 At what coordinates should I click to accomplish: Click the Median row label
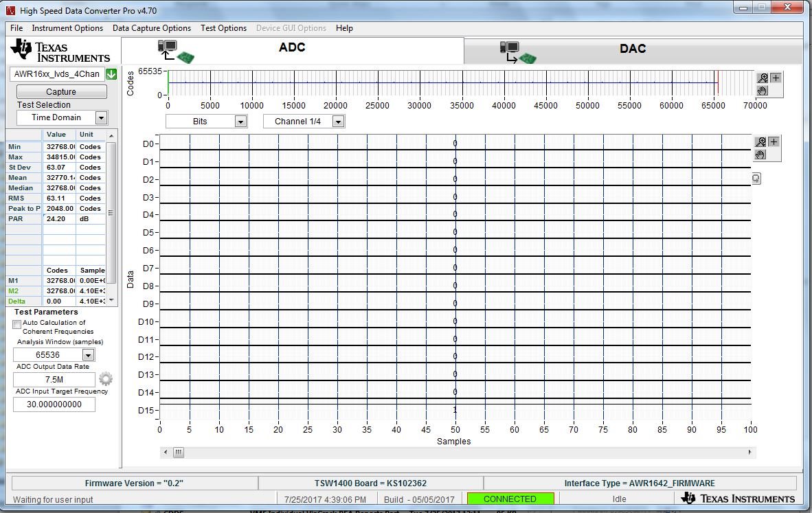pyautogui.click(x=21, y=188)
